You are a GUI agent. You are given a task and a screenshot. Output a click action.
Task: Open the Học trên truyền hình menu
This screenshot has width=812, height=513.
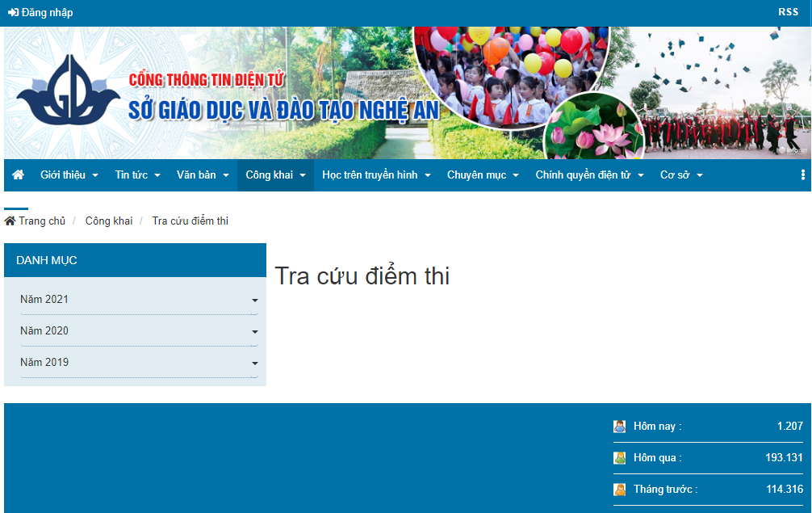pos(371,175)
